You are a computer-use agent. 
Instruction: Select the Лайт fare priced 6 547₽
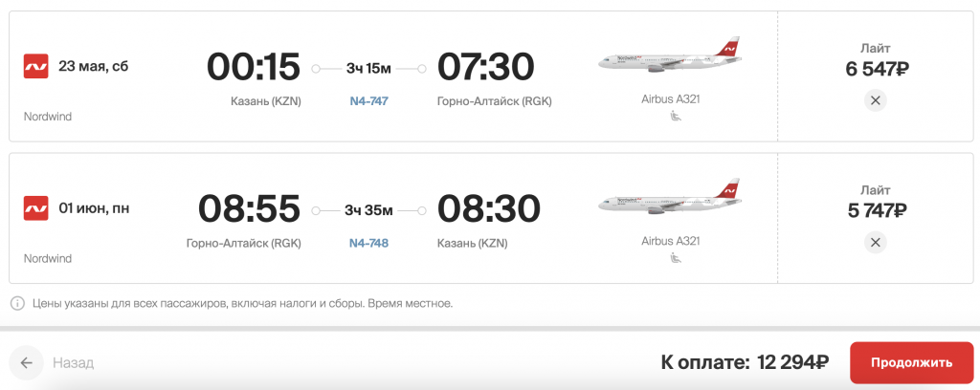875,59
